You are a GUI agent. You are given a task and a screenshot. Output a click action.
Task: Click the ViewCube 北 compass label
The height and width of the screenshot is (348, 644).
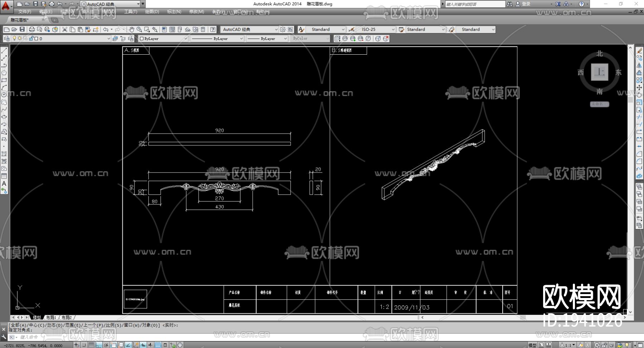tap(600, 54)
